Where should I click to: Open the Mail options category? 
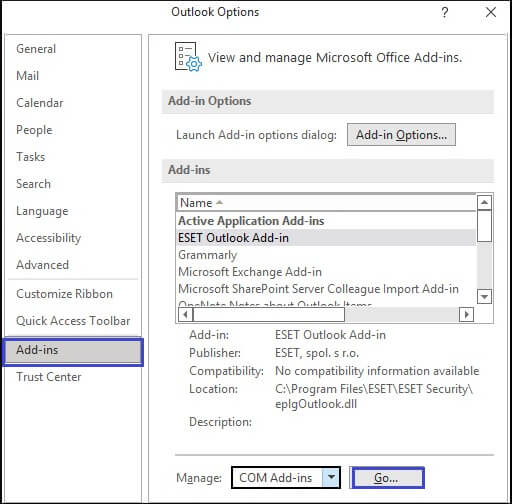click(x=28, y=76)
